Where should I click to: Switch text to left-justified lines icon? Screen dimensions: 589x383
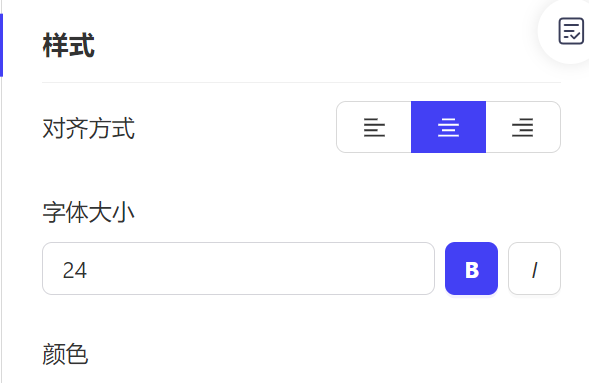coord(374,127)
